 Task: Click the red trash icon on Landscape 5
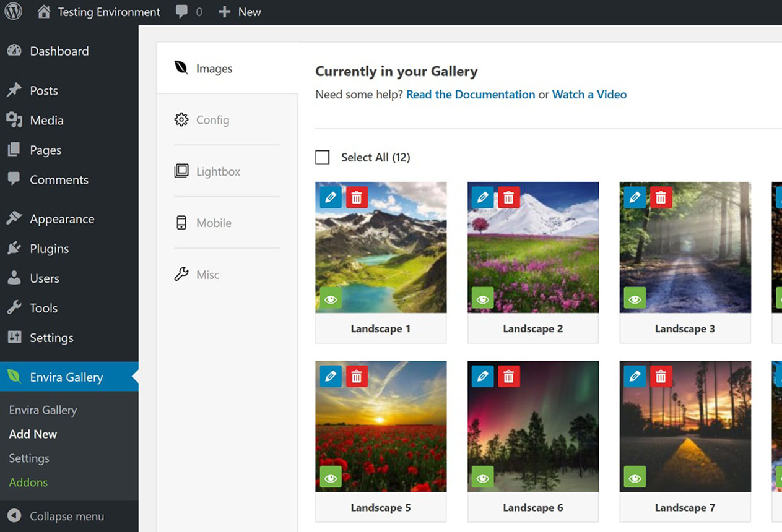pyautogui.click(x=357, y=376)
